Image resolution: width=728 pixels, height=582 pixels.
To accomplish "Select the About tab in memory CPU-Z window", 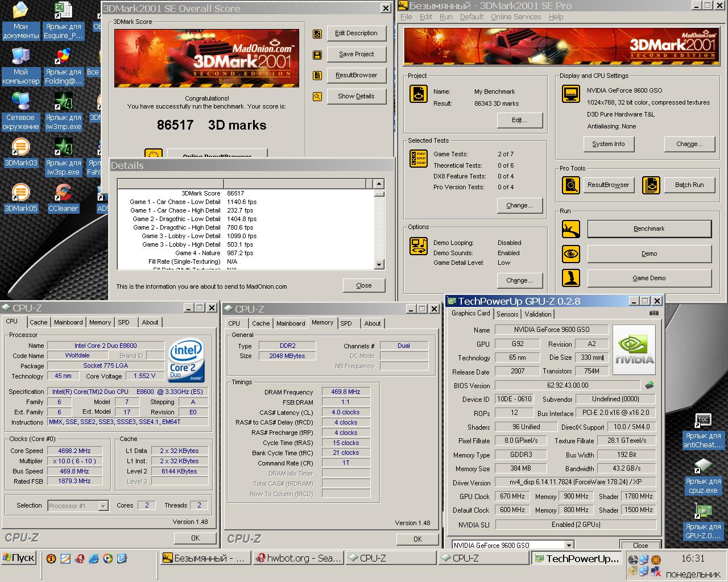I will (x=373, y=323).
